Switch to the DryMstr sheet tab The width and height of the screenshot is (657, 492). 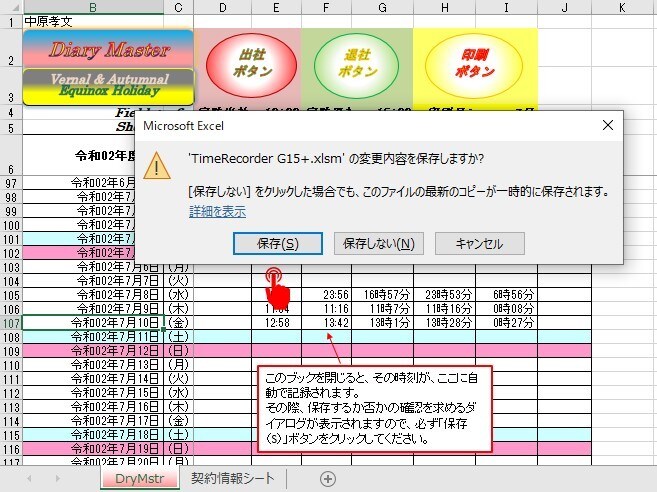(140, 478)
